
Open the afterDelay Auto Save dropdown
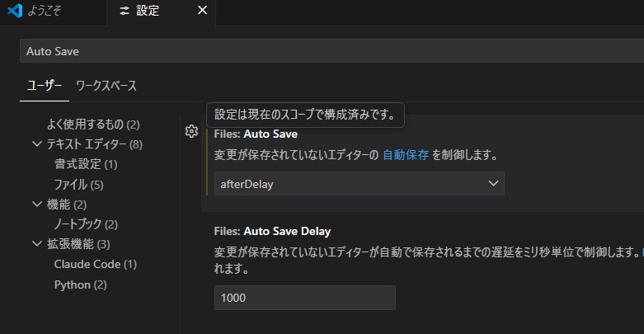click(x=359, y=184)
